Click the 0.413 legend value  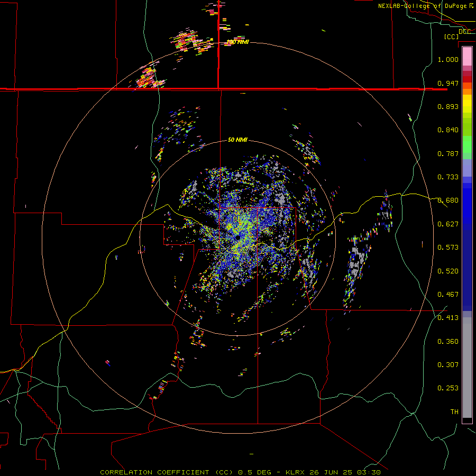tap(448, 318)
